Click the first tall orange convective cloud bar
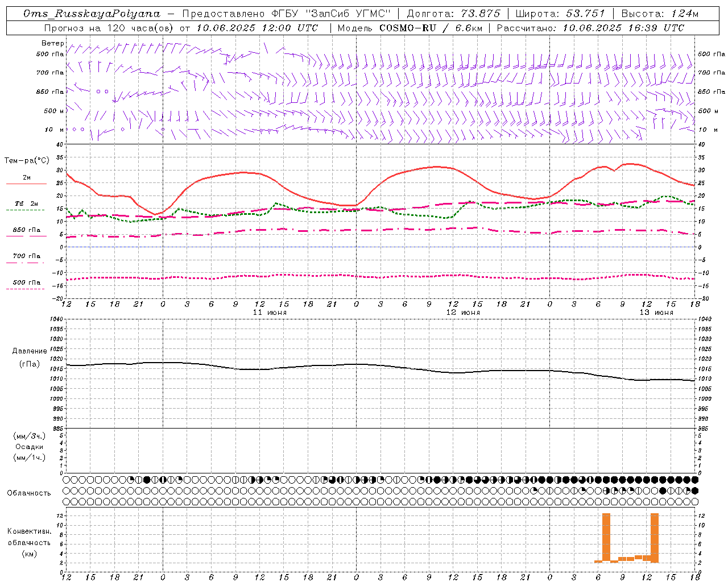Image resolution: width=728 pixels, height=582 pixels. (x=606, y=538)
